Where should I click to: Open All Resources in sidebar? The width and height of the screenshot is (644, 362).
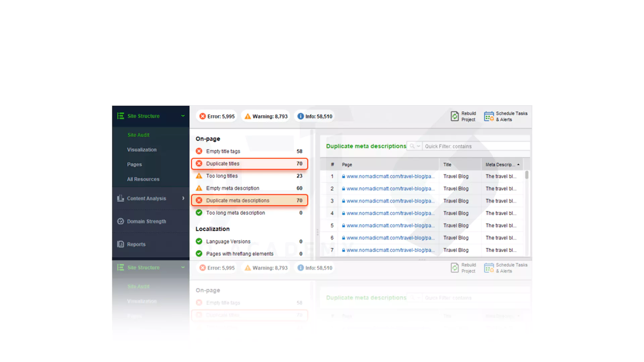pyautogui.click(x=143, y=179)
